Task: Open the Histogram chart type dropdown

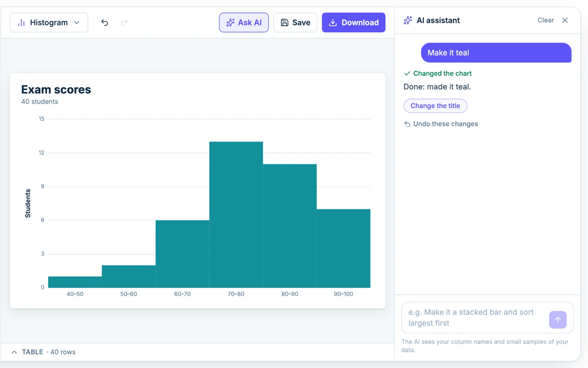Action: point(49,22)
